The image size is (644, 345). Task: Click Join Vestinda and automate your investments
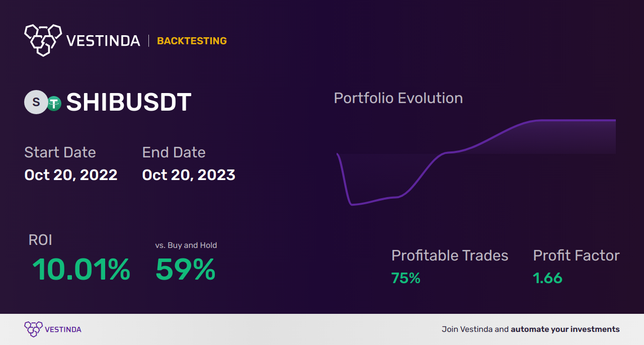530,329
